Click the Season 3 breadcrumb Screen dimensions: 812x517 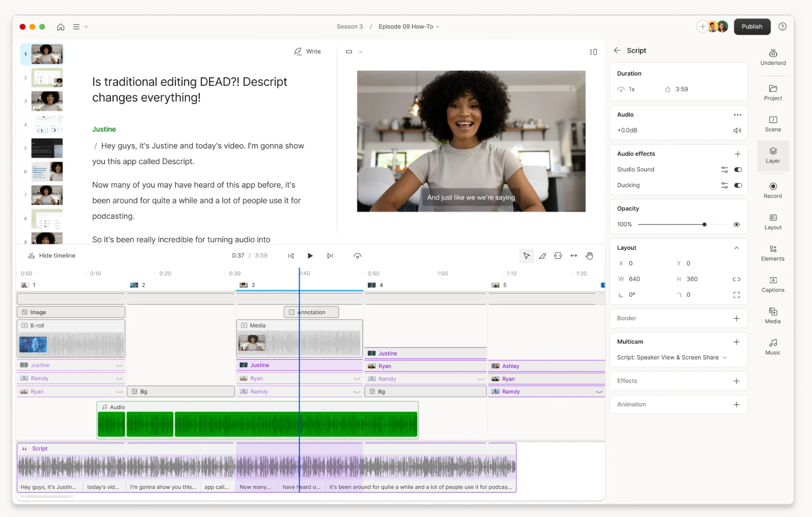tap(349, 26)
